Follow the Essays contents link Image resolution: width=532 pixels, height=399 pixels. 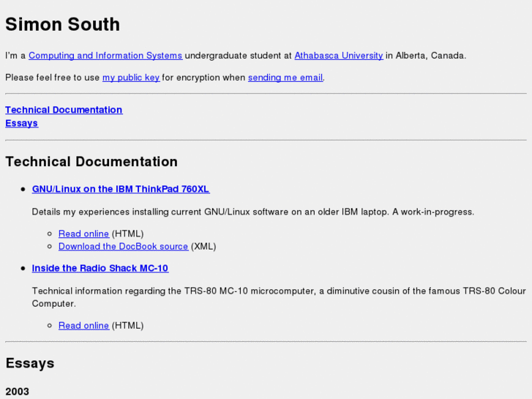click(22, 123)
